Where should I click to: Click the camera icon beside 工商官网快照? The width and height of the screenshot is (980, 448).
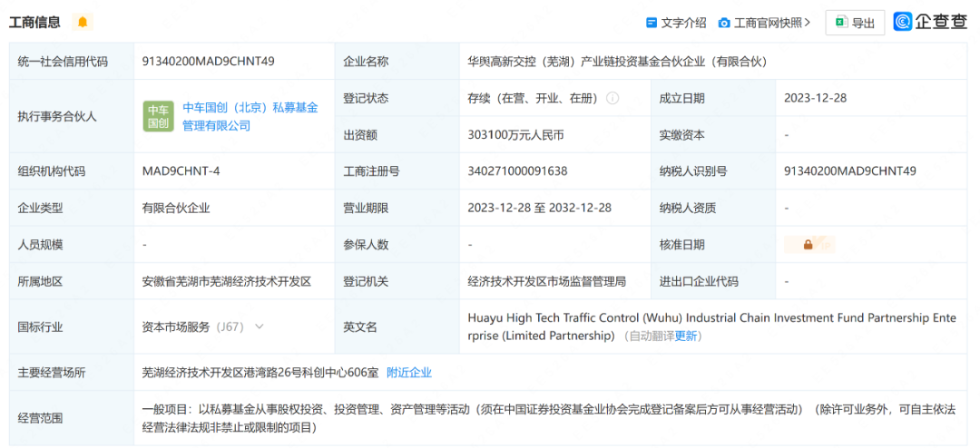(724, 23)
